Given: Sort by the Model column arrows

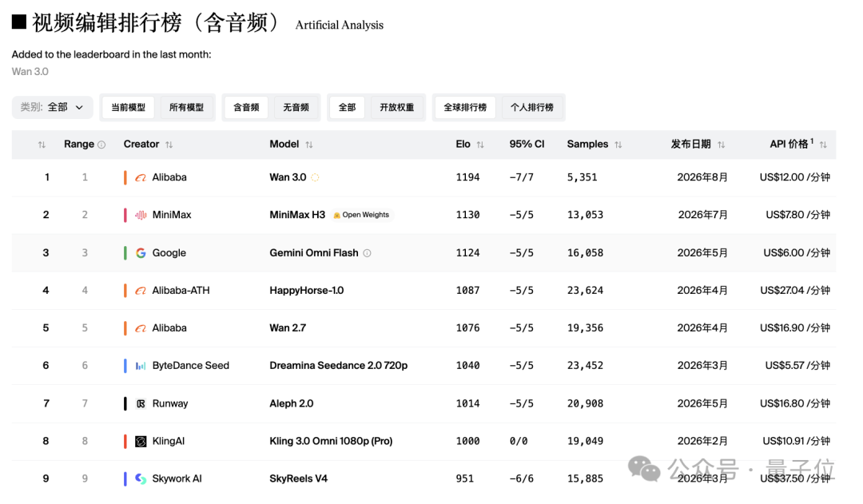Looking at the screenshot, I should 309,145.
